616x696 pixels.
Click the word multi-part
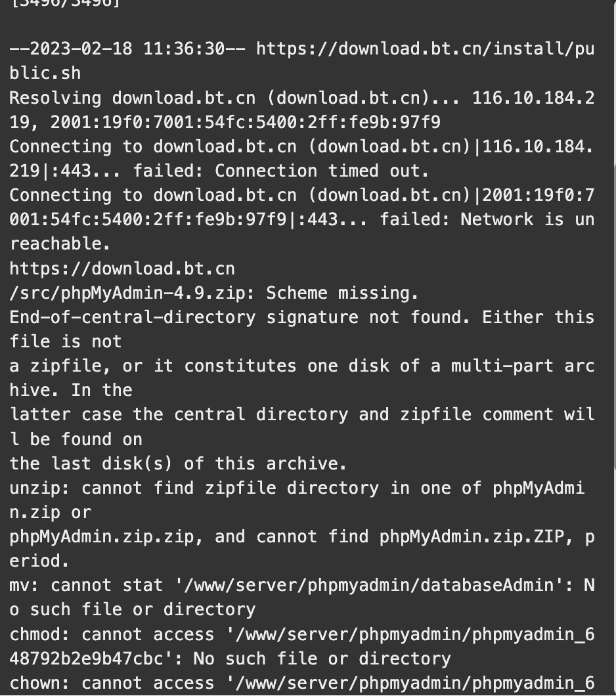(502, 366)
